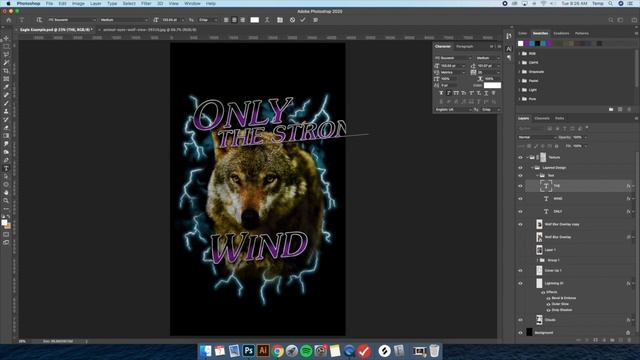
Task: Center align text in options bar
Action: [x=234, y=20]
